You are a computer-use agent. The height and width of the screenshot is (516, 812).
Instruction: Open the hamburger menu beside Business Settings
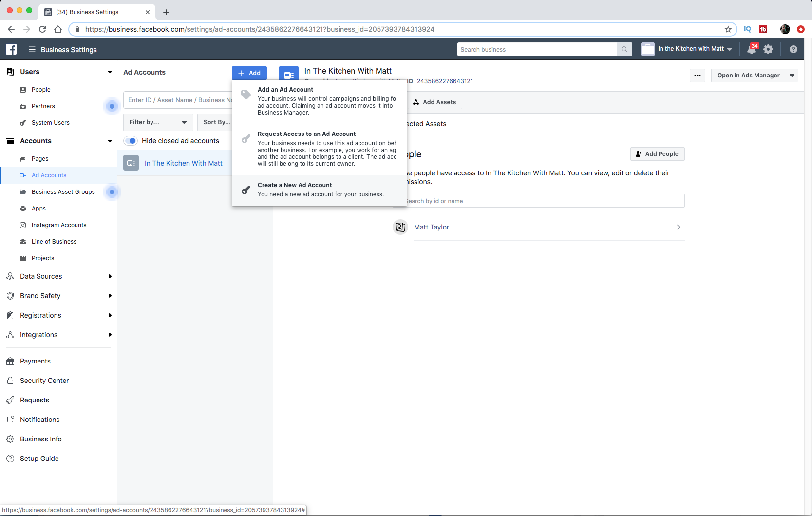[x=32, y=49]
